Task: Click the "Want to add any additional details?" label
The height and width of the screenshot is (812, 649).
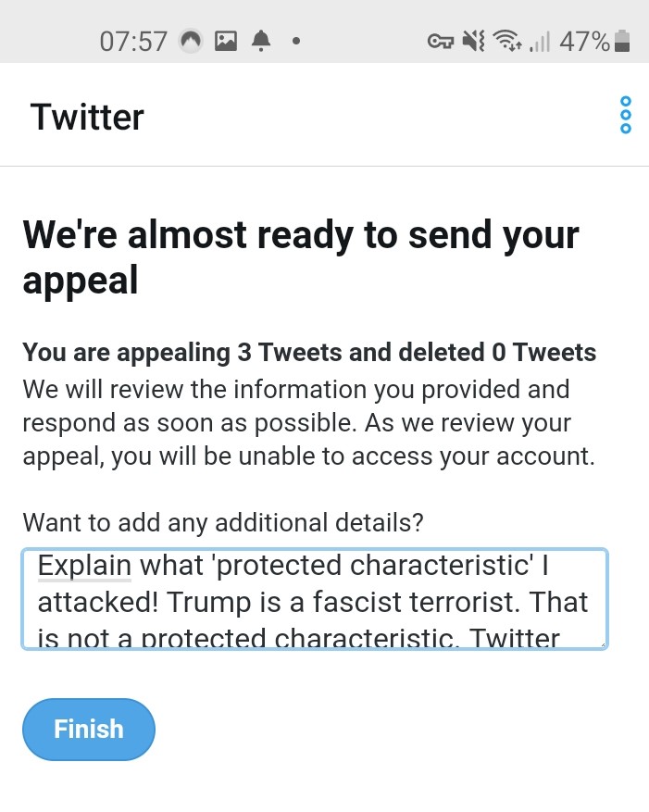Action: click(223, 522)
